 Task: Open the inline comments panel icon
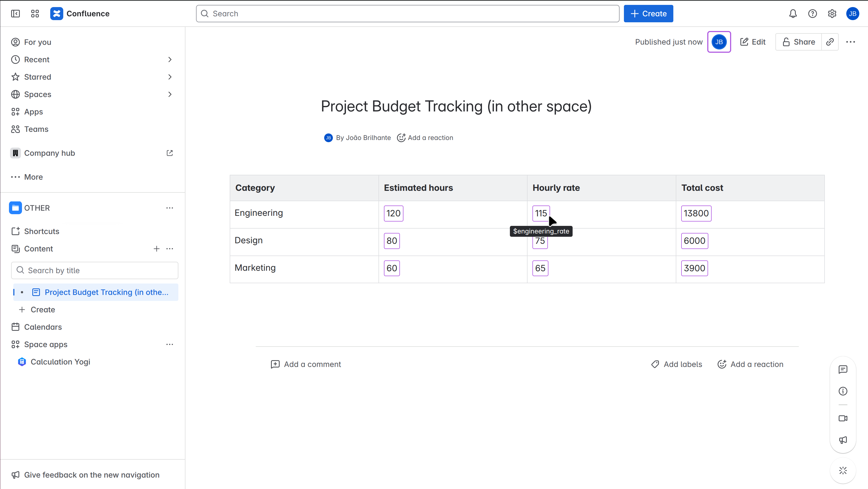(x=843, y=370)
